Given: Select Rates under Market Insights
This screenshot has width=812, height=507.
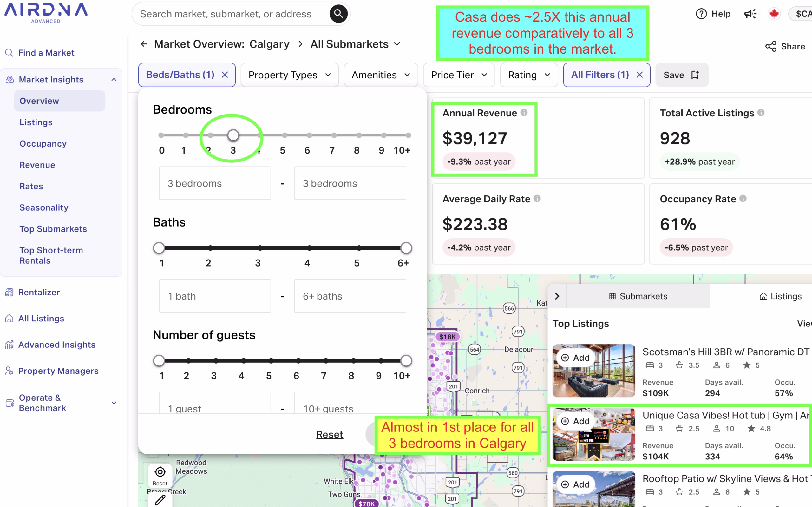Looking at the screenshot, I should tap(31, 186).
